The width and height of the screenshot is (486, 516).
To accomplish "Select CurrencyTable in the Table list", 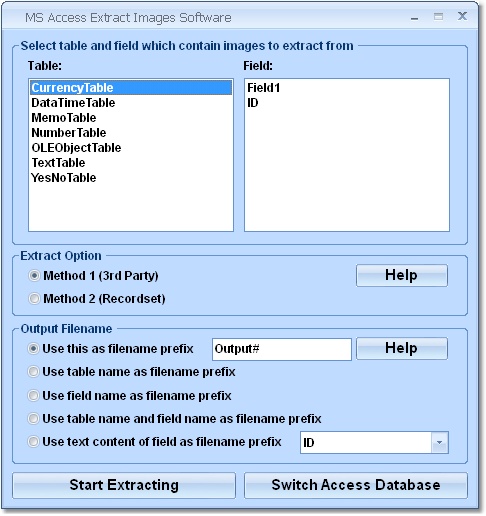I will click(x=131, y=88).
